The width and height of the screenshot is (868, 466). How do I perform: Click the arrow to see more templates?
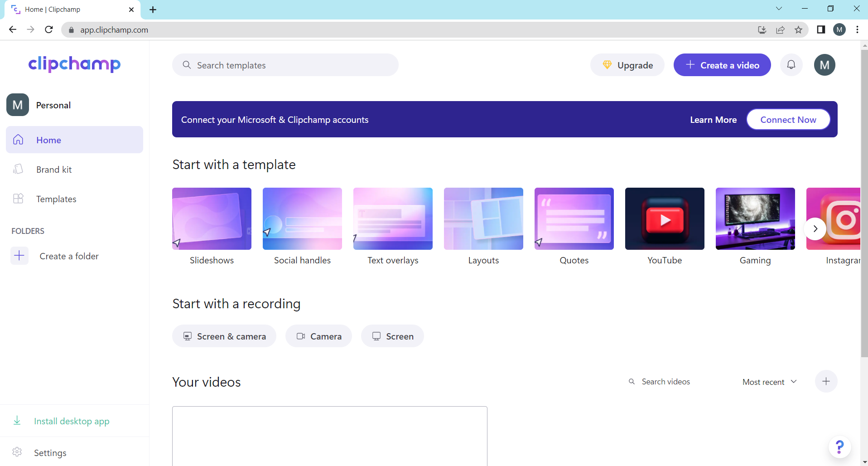(815, 229)
